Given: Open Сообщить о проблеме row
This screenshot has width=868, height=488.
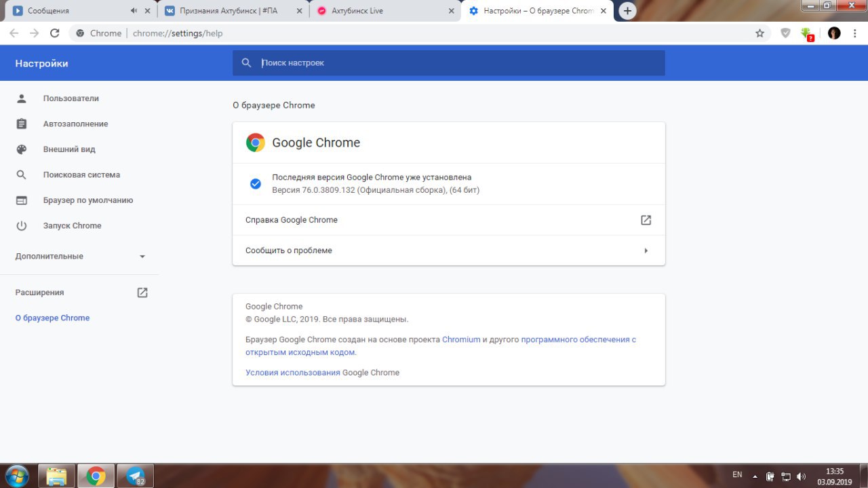Looking at the screenshot, I should coord(449,250).
